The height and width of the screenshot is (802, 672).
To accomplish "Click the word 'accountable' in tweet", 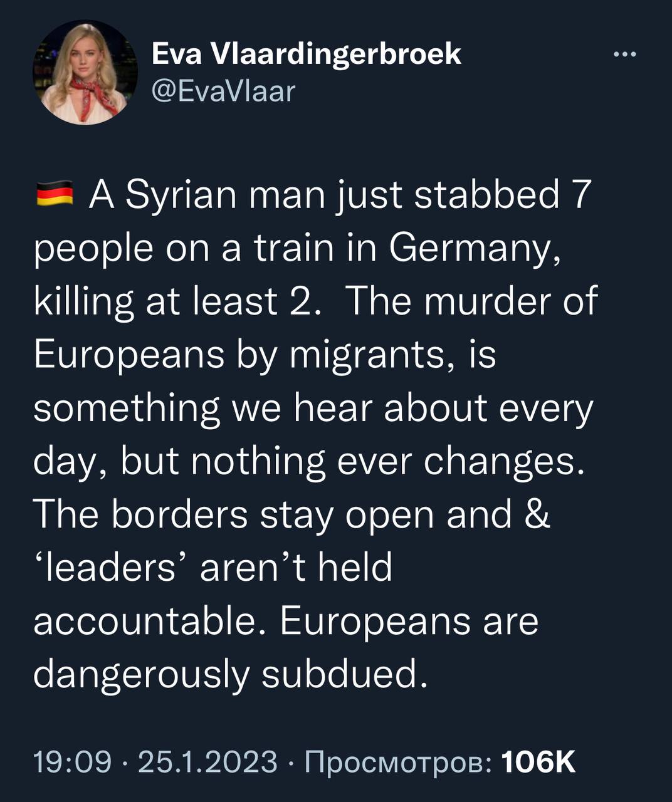I will click(145, 622).
